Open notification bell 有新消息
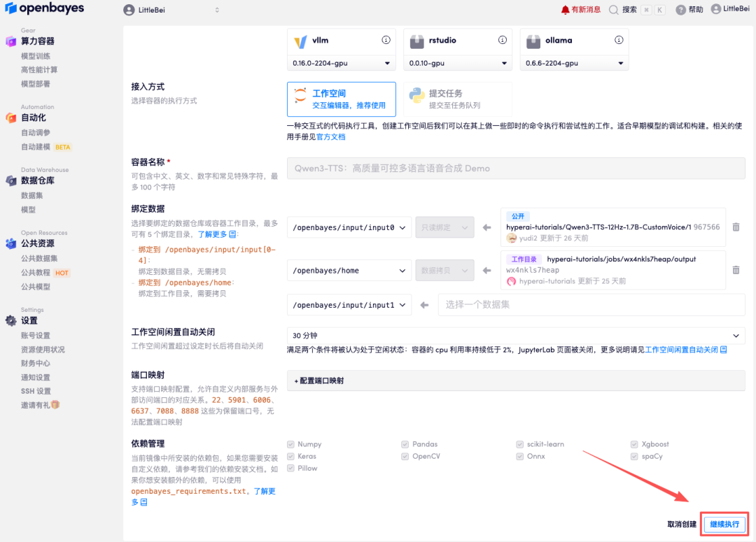Image resolution: width=756 pixels, height=542 pixels. click(x=580, y=10)
